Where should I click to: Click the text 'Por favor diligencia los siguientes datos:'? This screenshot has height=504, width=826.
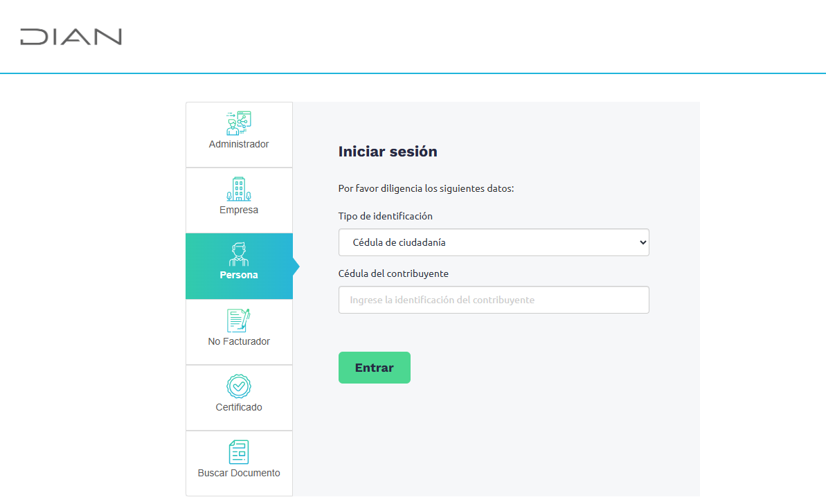coord(427,188)
